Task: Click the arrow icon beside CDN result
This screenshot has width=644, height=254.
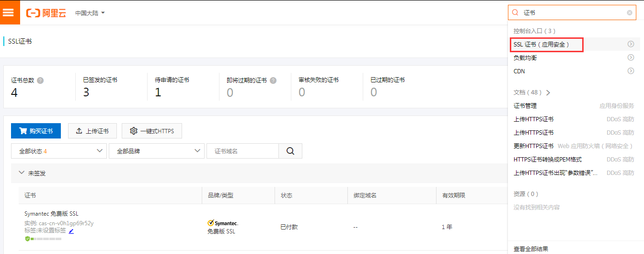Action: click(x=631, y=71)
